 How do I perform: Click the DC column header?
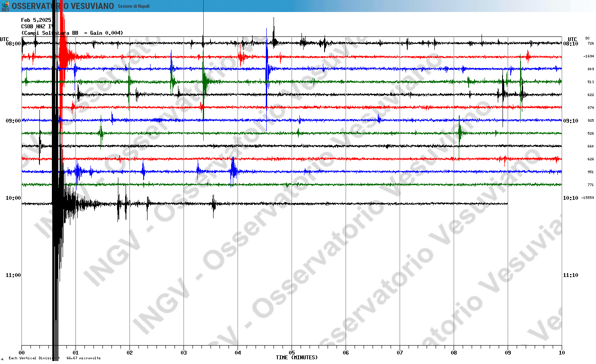pos(587,38)
